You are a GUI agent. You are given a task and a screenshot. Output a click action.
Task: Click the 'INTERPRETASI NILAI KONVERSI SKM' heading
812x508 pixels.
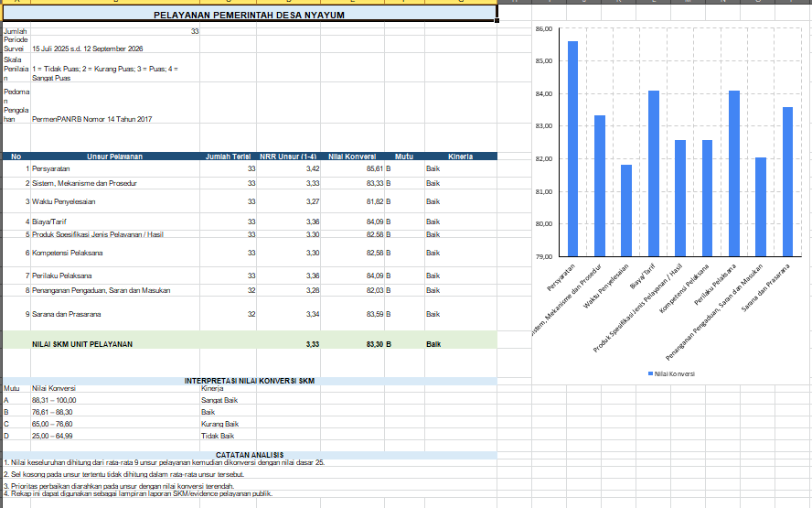(x=249, y=381)
